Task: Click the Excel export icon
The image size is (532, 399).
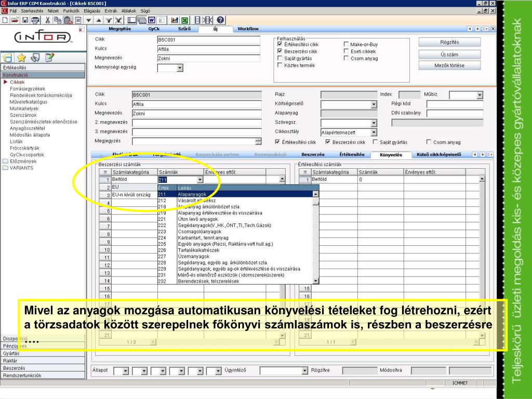Action: (x=184, y=20)
